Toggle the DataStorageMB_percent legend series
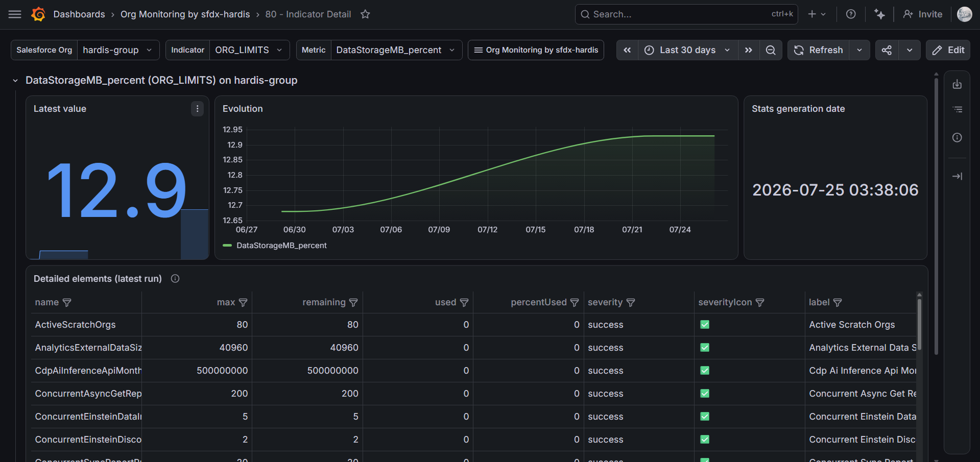 281,246
